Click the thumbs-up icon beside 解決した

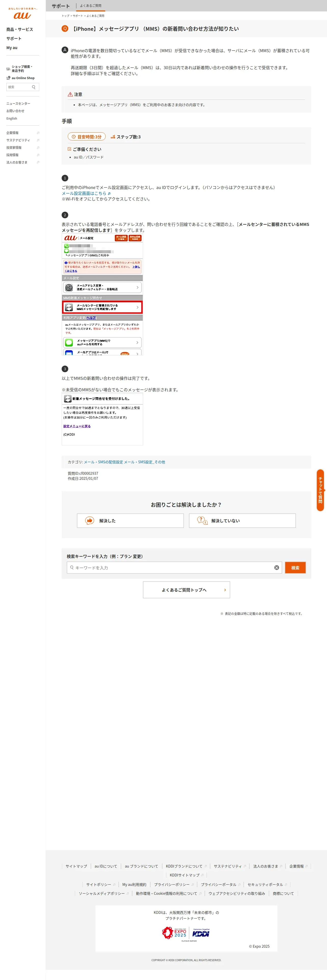(89, 521)
